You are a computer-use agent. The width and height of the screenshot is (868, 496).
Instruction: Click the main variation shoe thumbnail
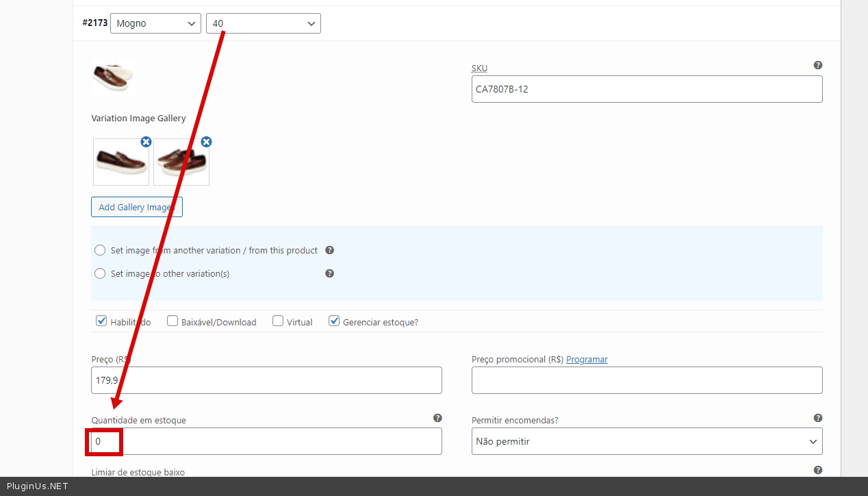113,76
